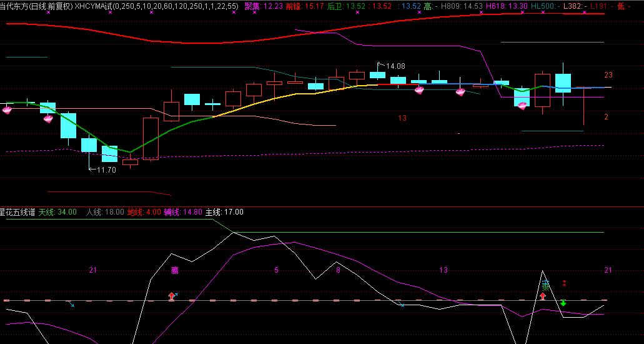The height and width of the screenshot is (344, 644).
Task: Click the 11.70 low price label
Action: [106, 169]
